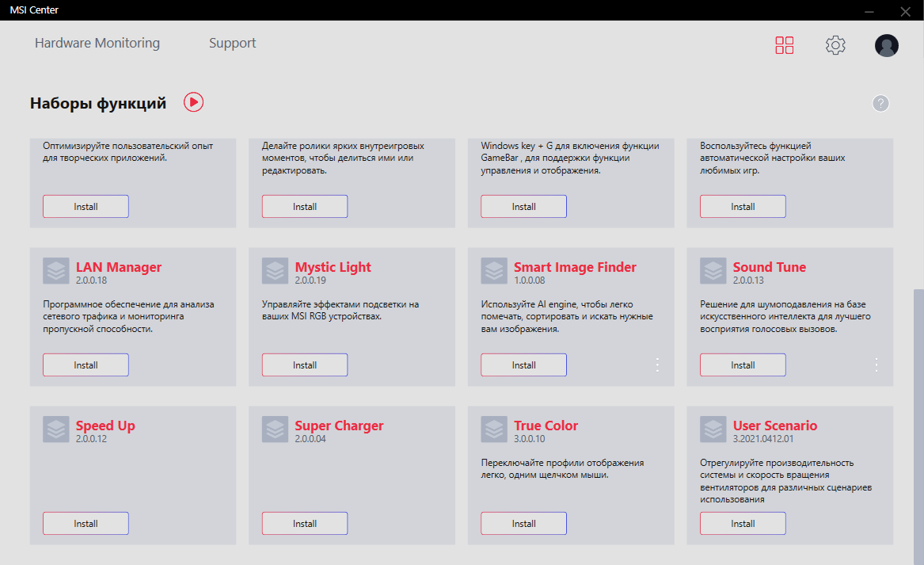Click the Sound Tune title
Image resolution: width=924 pixels, height=565 pixels.
[769, 267]
